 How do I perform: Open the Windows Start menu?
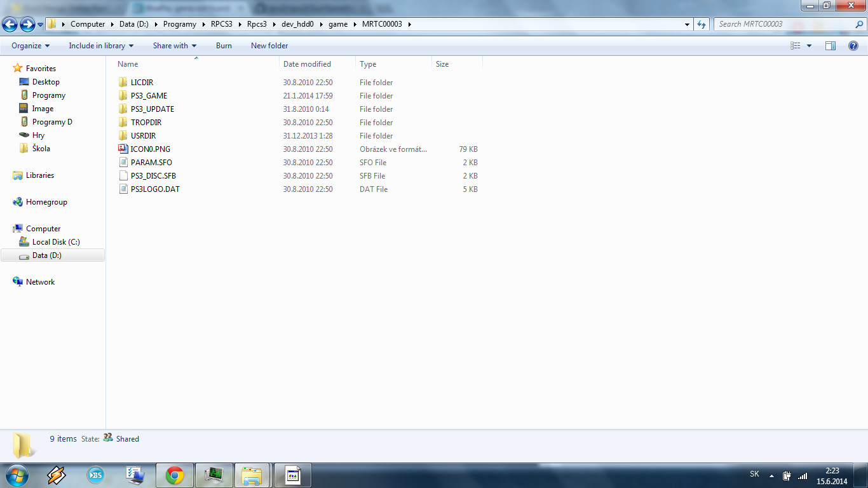(x=16, y=475)
